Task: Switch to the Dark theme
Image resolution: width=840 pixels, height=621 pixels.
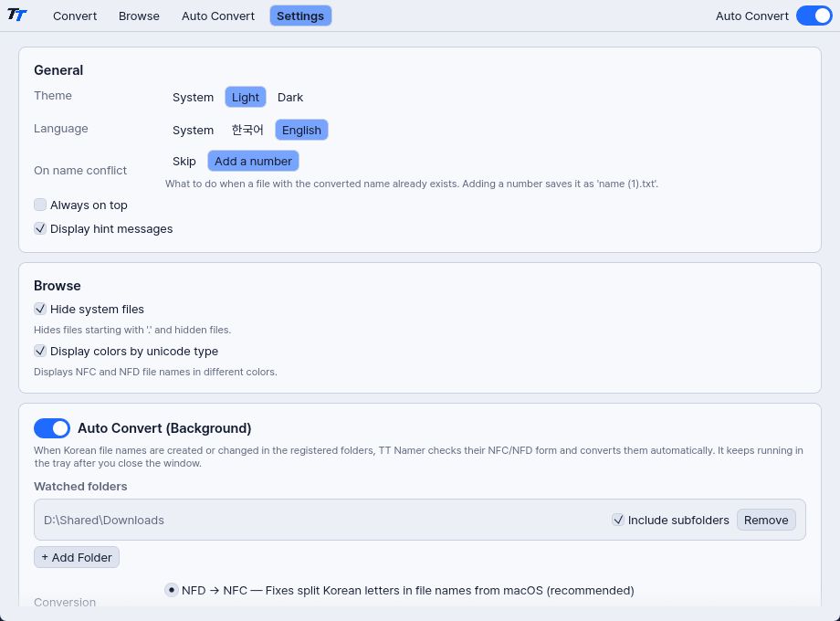Action: [290, 98]
